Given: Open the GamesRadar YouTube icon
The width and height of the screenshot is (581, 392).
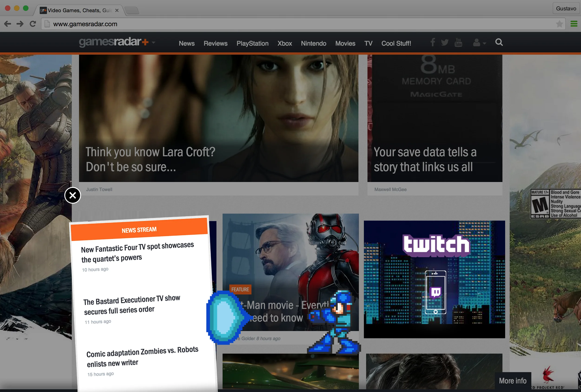Looking at the screenshot, I should pyautogui.click(x=458, y=42).
